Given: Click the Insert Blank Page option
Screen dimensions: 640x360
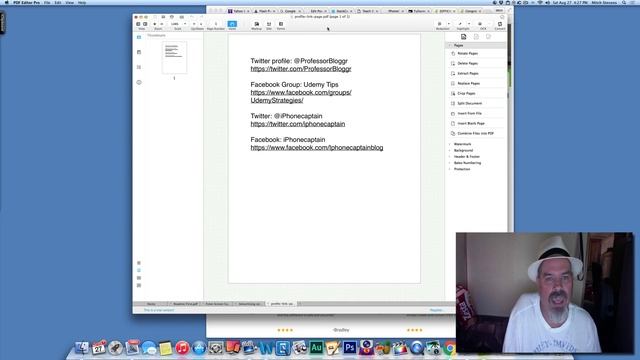Looking at the screenshot, I should pos(471,123).
